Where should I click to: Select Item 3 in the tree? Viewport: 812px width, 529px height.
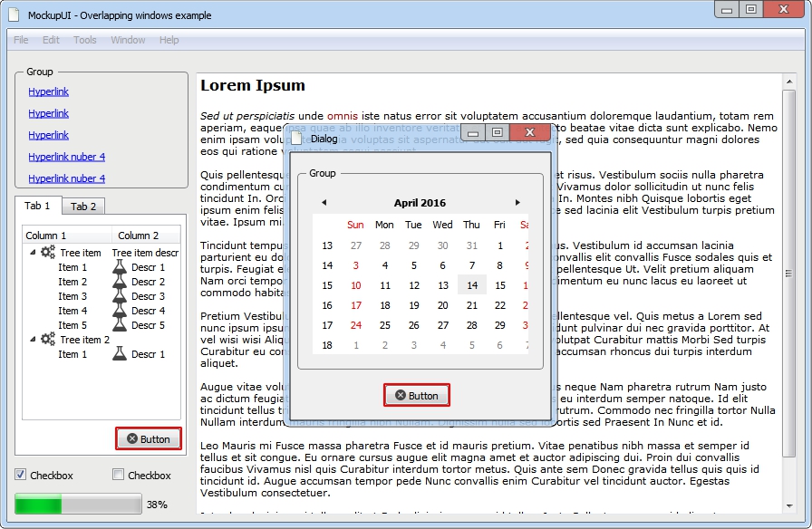coord(72,296)
